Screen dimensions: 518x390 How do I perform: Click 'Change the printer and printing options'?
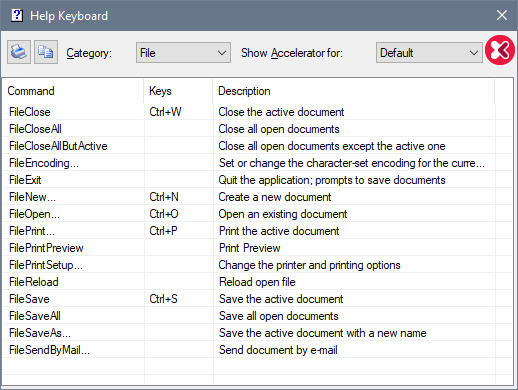[x=309, y=265]
